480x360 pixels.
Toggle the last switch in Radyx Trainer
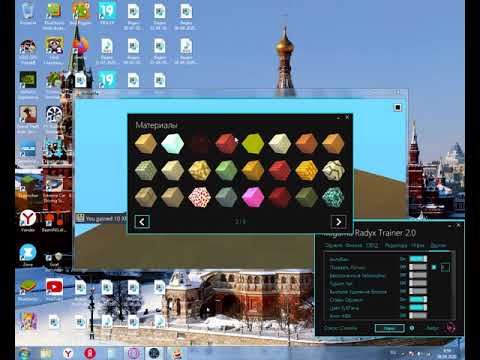click(x=418, y=315)
